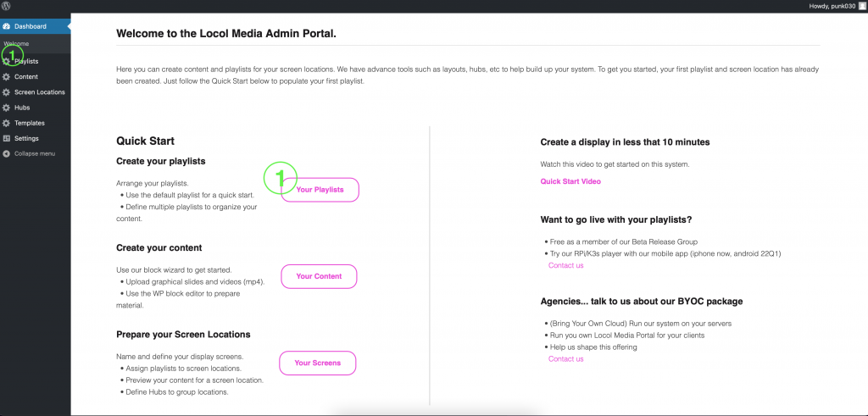The height and width of the screenshot is (416, 868).
Task: Click Use our block wizard text
Action: point(174,270)
